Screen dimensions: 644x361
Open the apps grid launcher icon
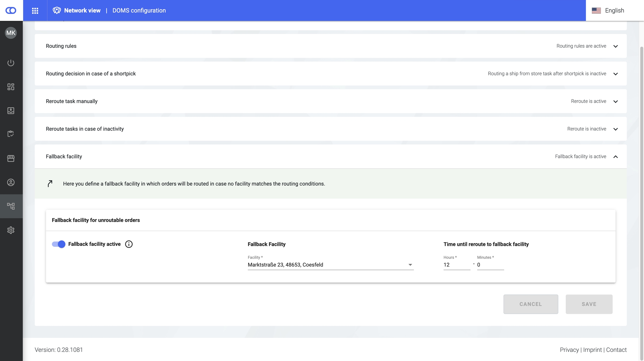click(x=35, y=11)
